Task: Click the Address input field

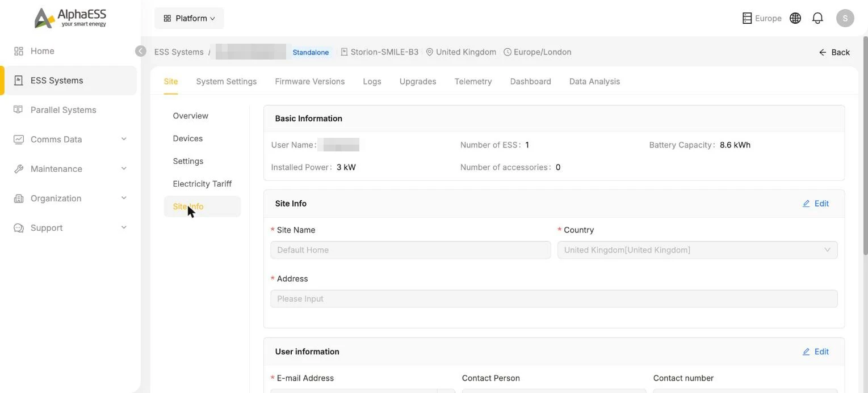Action: tap(554, 299)
